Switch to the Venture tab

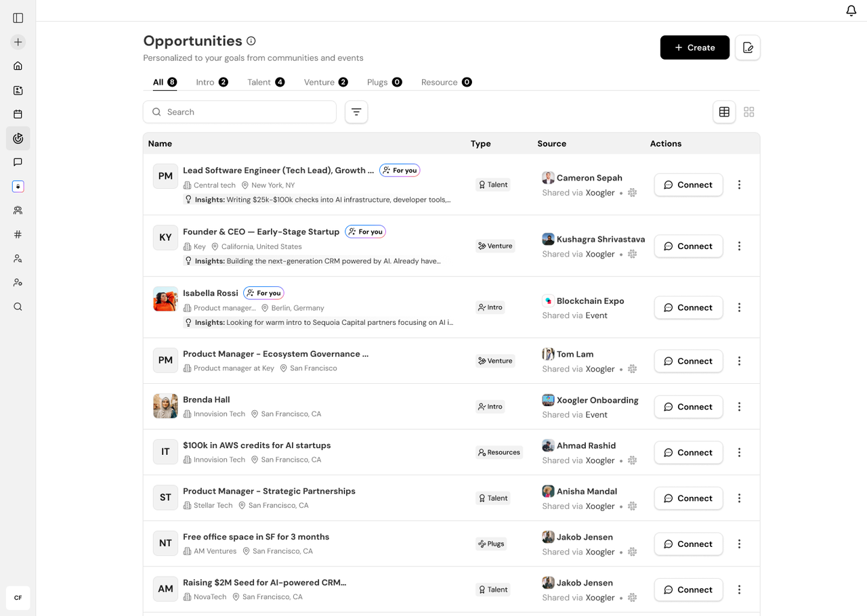tap(326, 82)
